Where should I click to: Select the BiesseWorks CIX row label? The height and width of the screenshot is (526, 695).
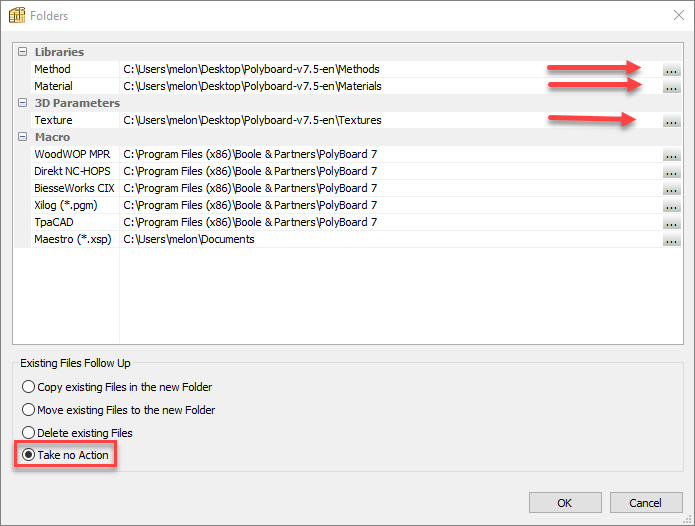point(74,188)
